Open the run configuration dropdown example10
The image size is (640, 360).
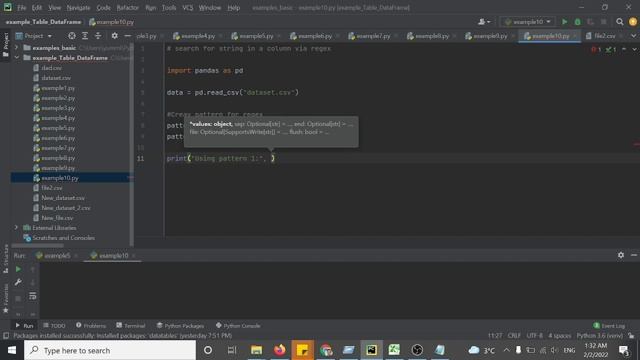point(528,22)
